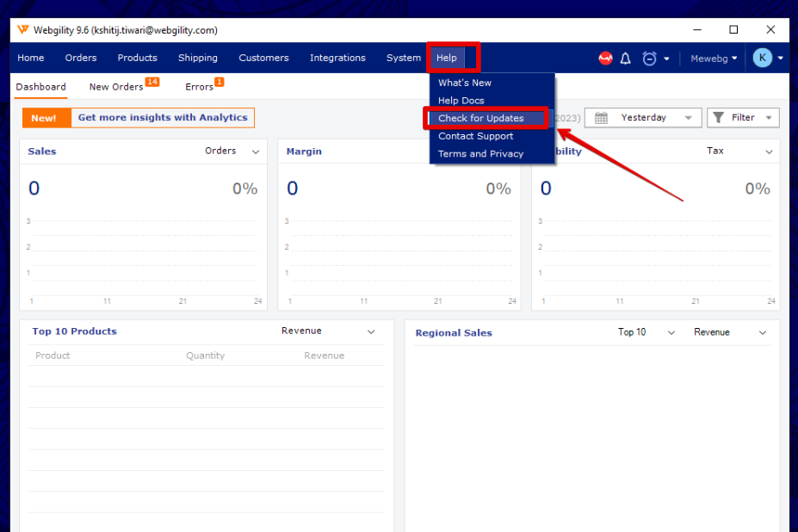
Task: Open the Products menu
Action: click(x=138, y=58)
